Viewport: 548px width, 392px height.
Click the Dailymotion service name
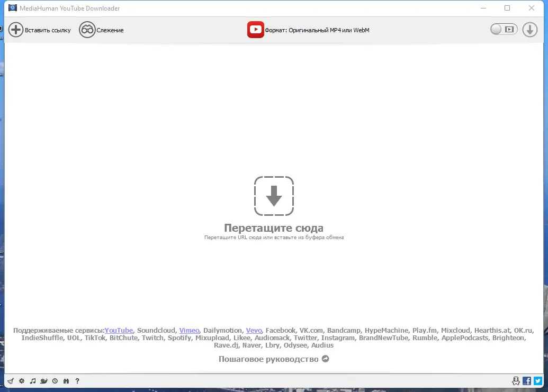point(222,330)
